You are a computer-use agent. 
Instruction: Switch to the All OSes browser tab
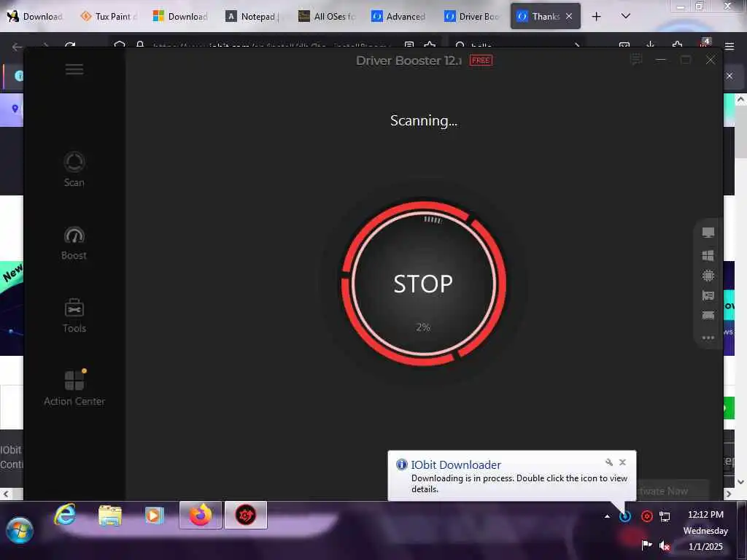[x=327, y=16]
